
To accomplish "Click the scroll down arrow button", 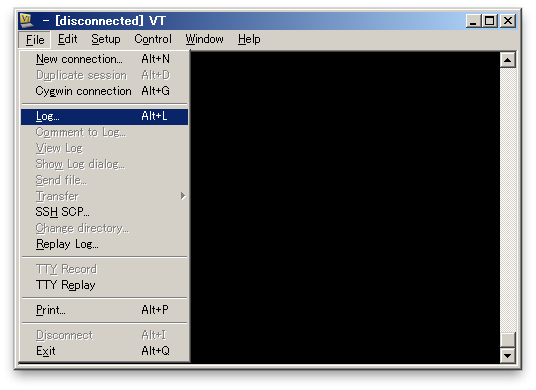I will (x=508, y=355).
